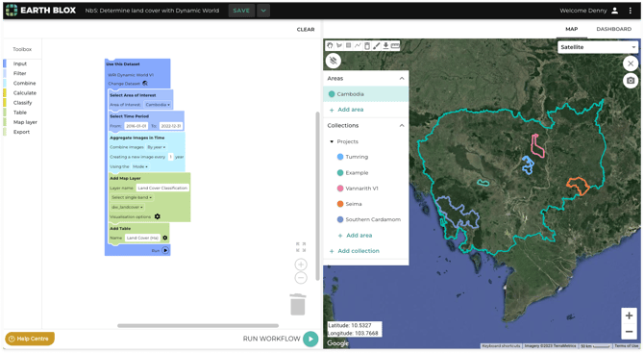Switch to the DASHBOARD tab
The image size is (644, 353).
click(613, 29)
